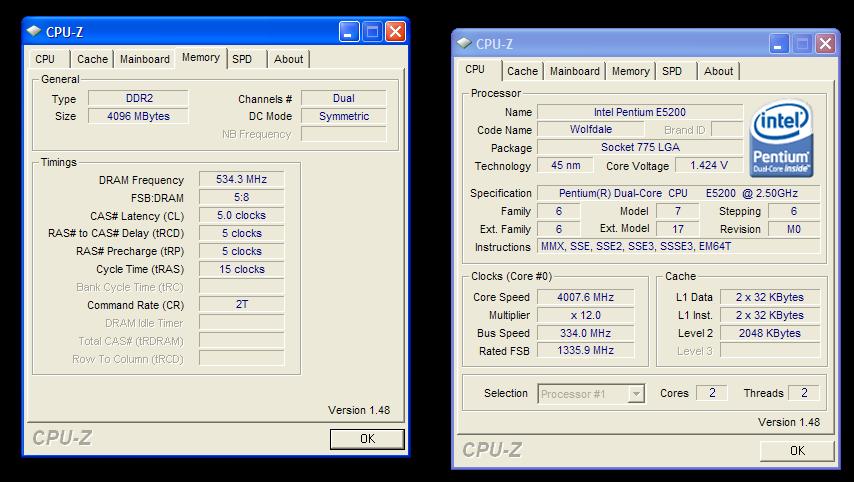Click the Level 2 2048 KBytes value
The width and height of the screenshot is (854, 482).
point(770,333)
